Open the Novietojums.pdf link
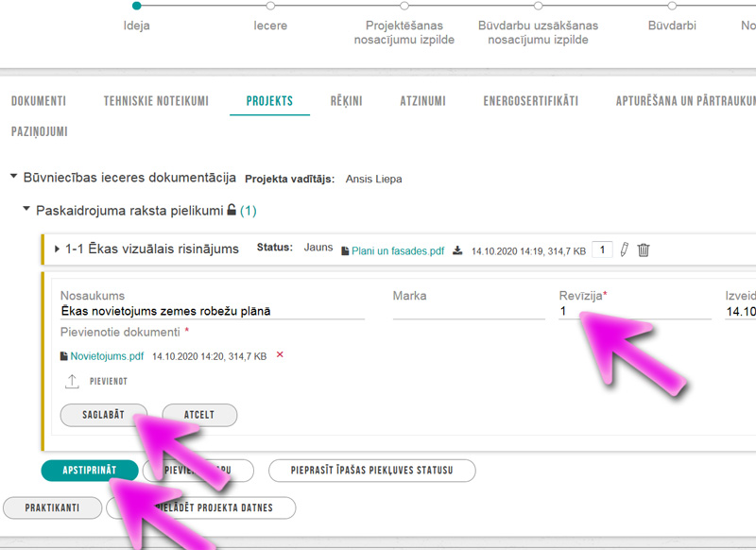The width and height of the screenshot is (756, 550). 107,356
